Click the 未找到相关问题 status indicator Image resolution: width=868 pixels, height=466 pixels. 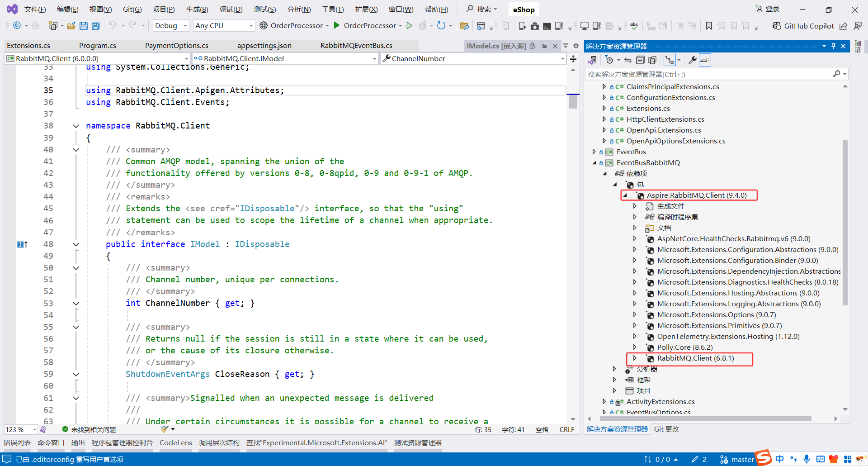[89, 429]
